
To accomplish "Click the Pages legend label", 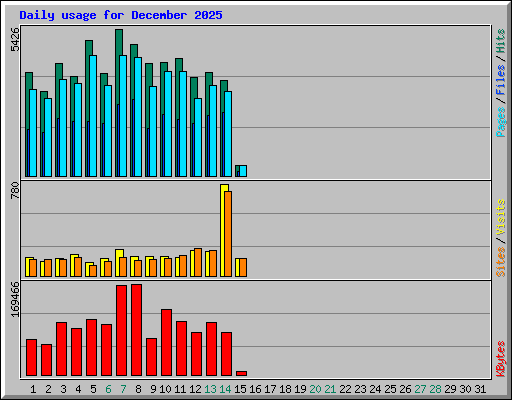I will 501,122.
